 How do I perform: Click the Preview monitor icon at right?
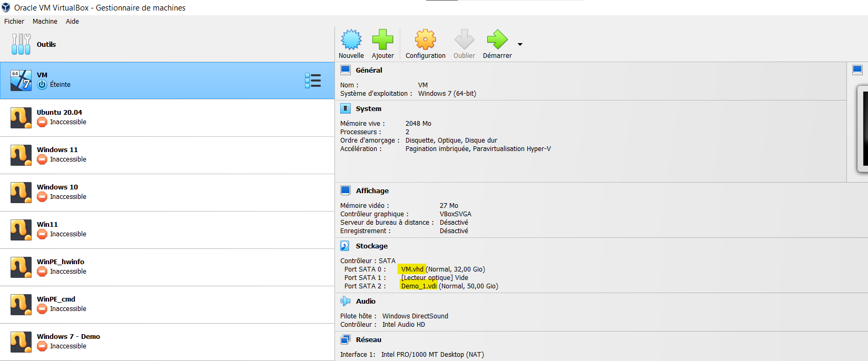857,70
